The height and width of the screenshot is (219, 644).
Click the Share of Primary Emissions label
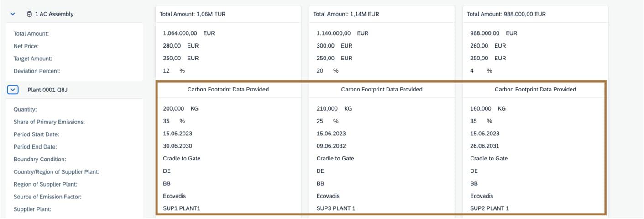(x=49, y=122)
